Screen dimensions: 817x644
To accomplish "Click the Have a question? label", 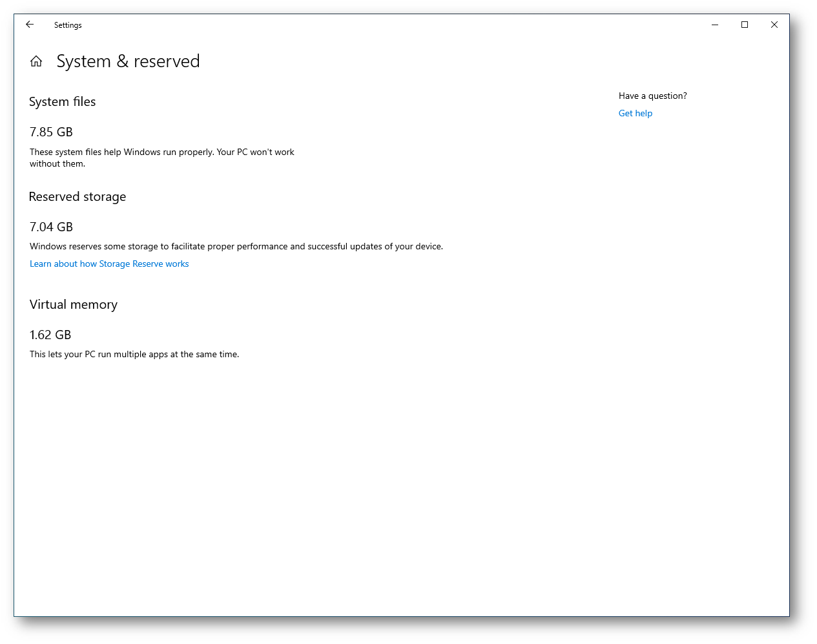I will (653, 96).
